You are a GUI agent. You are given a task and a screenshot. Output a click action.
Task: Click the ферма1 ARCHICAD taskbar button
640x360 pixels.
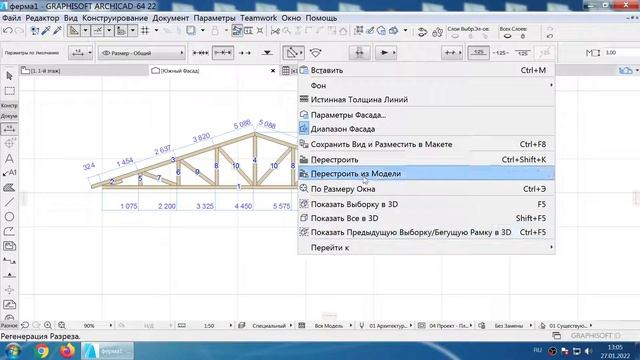tap(108, 351)
